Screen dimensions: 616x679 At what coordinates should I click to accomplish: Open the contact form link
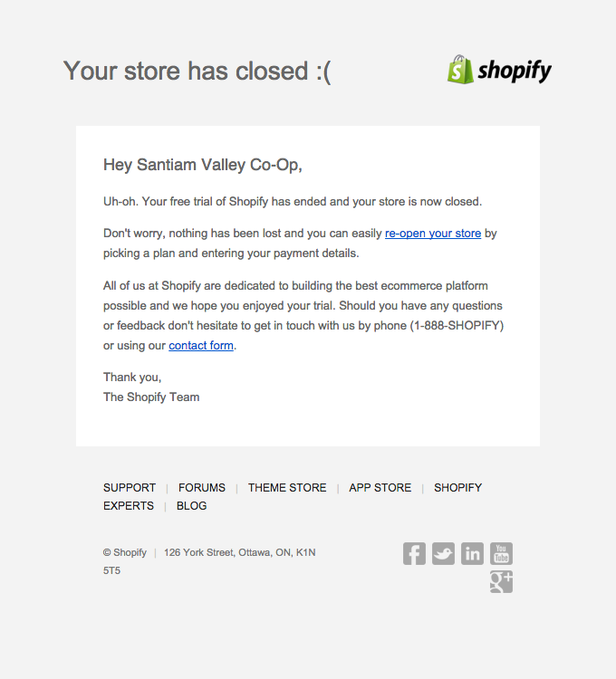(x=201, y=346)
